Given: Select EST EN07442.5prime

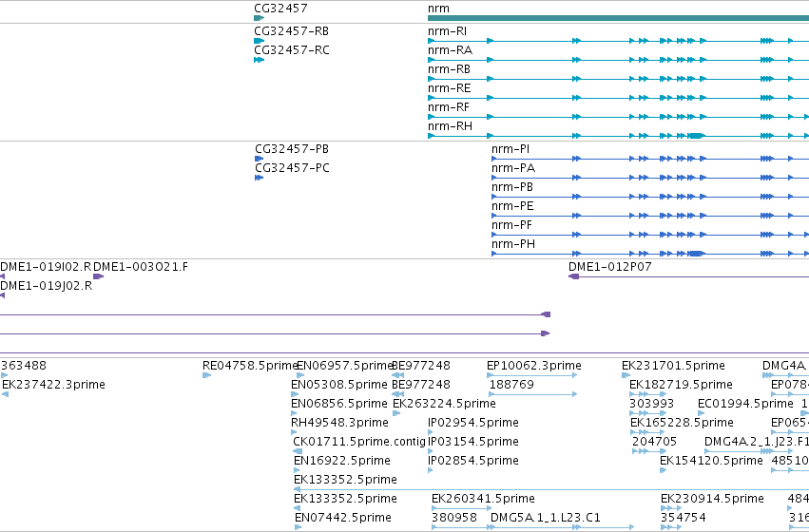Looking at the screenshot, I should click(x=343, y=518).
